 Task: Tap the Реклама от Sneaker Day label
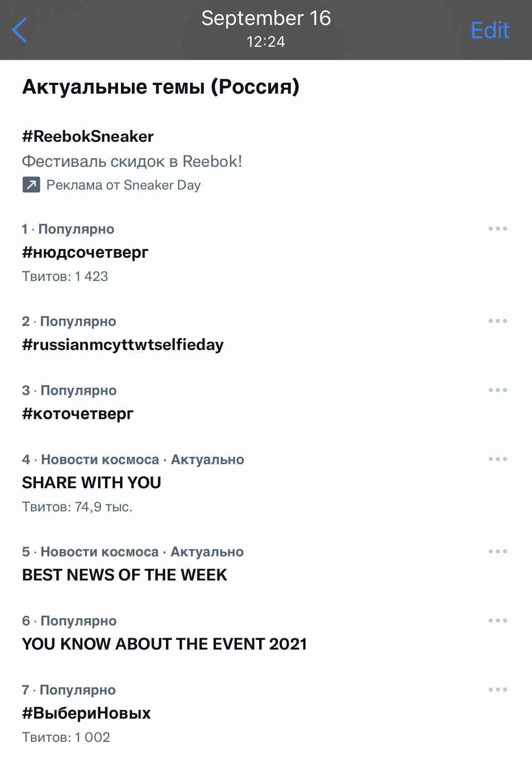click(x=124, y=185)
